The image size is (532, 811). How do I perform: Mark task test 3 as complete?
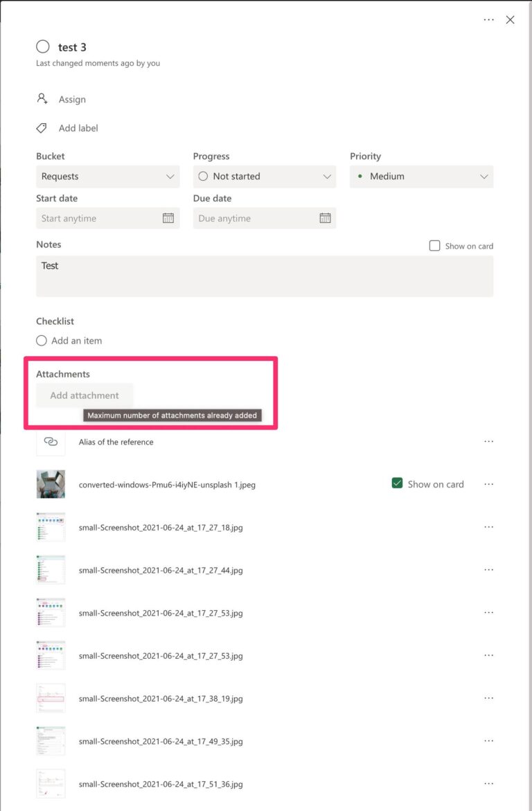(43, 46)
